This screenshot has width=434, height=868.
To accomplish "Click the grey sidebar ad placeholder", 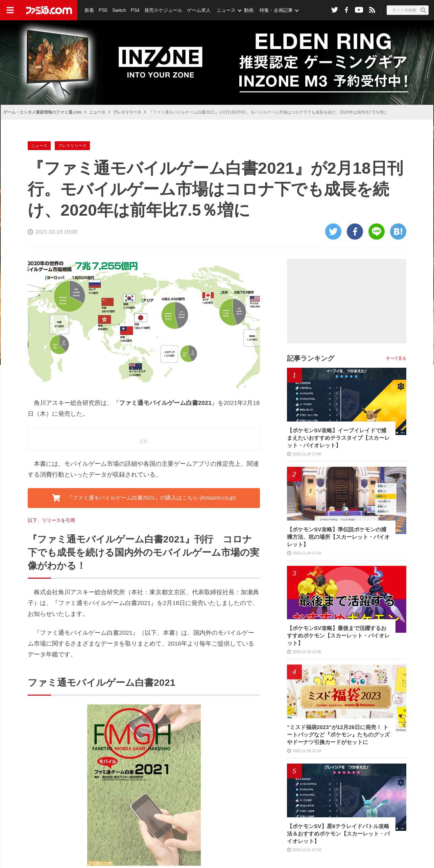I will tap(346, 301).
